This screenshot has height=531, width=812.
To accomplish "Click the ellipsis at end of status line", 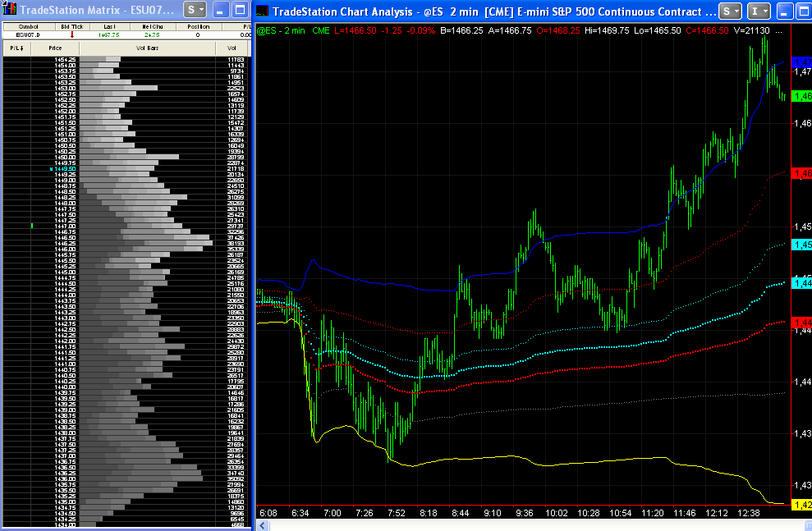I will click(x=778, y=31).
